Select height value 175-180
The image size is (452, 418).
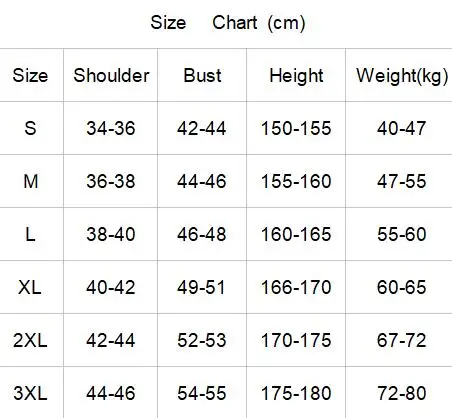tap(296, 393)
